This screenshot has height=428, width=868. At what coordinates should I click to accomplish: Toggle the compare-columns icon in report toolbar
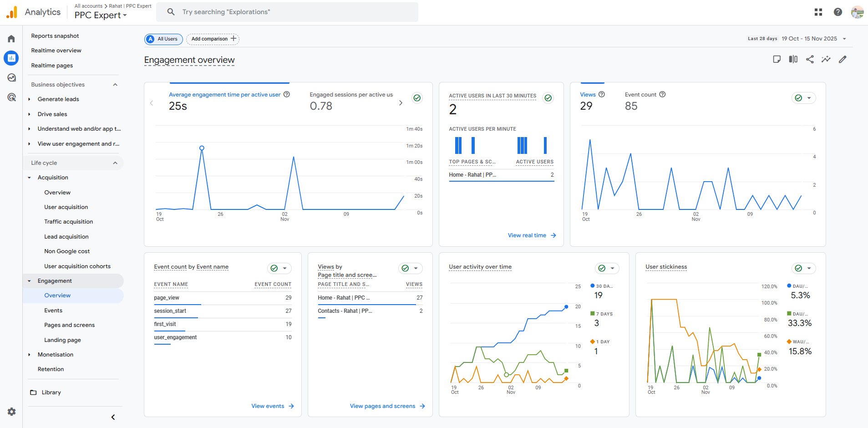coord(793,59)
